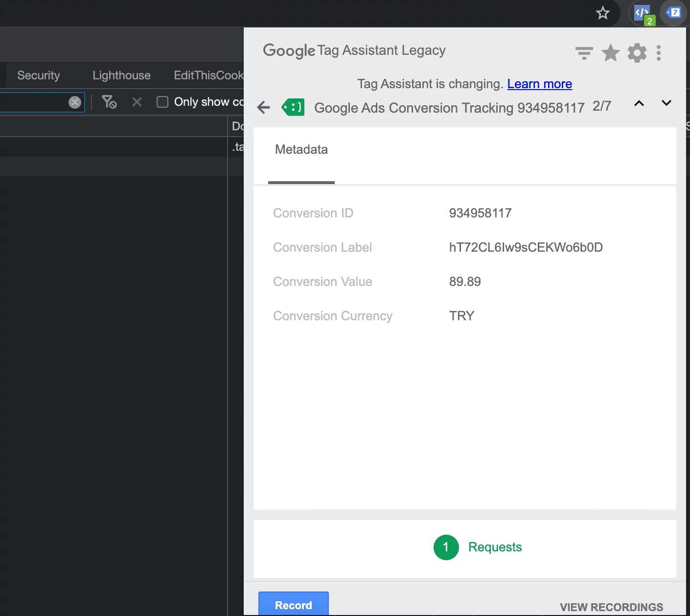Go to next tag with down chevron
Image resolution: width=690 pixels, height=616 pixels.
point(666,103)
